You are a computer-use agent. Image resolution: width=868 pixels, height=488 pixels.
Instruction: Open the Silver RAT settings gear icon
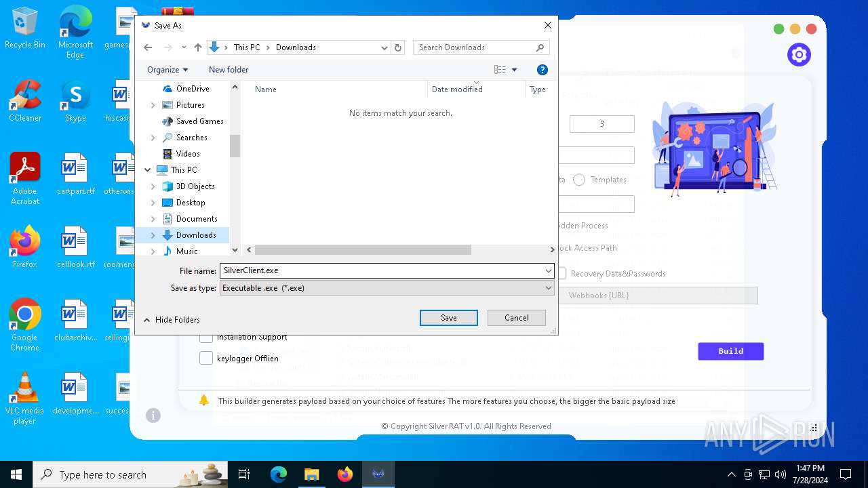coord(799,55)
